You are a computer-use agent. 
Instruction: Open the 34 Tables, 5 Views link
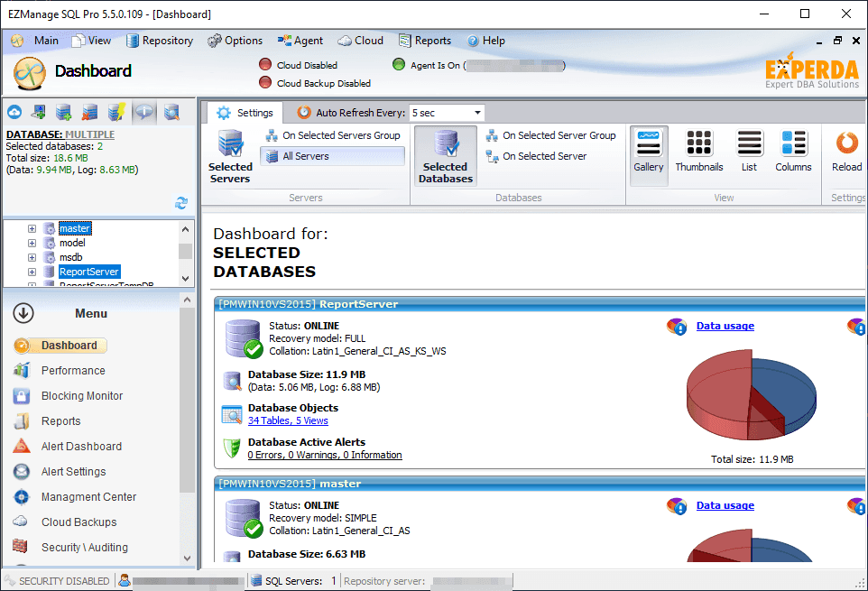tap(288, 420)
